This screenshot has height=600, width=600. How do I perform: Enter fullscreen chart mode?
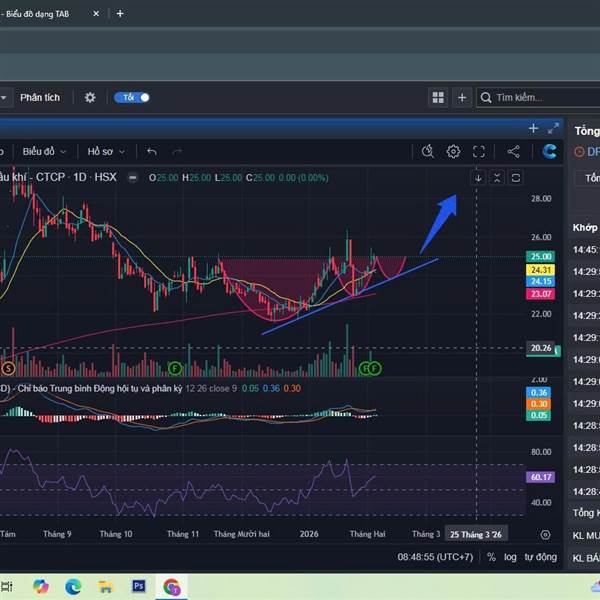click(479, 151)
